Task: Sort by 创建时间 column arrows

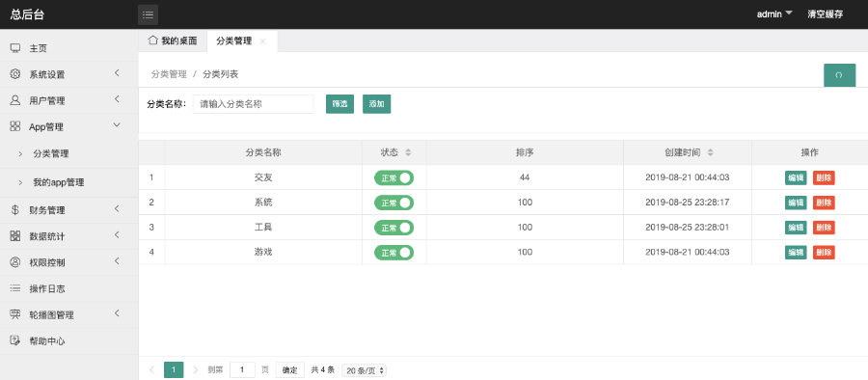Action: click(x=710, y=152)
